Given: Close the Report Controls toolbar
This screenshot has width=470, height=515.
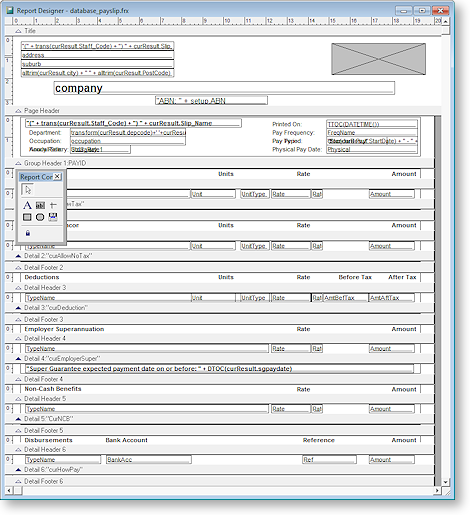Looking at the screenshot, I should [57, 177].
